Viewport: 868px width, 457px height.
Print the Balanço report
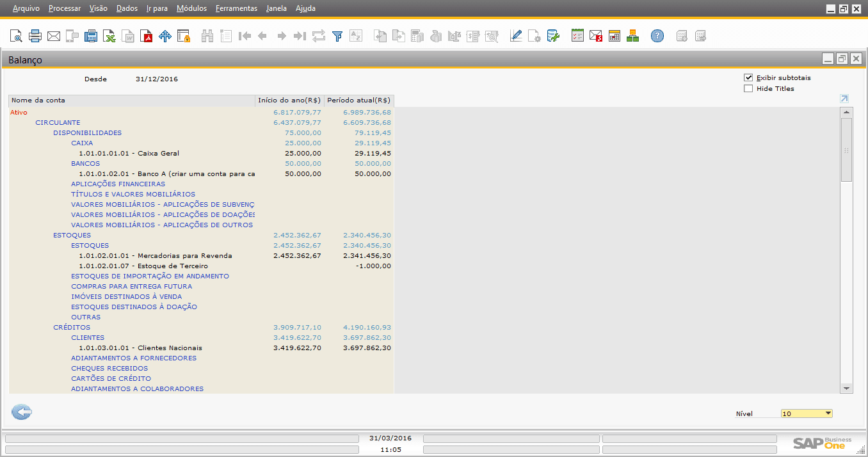35,36
